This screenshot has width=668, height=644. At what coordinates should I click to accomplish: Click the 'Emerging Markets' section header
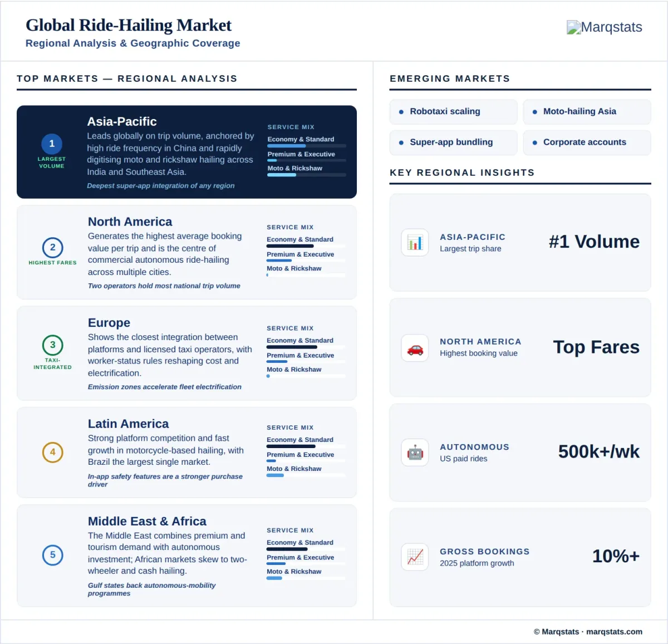(x=450, y=78)
